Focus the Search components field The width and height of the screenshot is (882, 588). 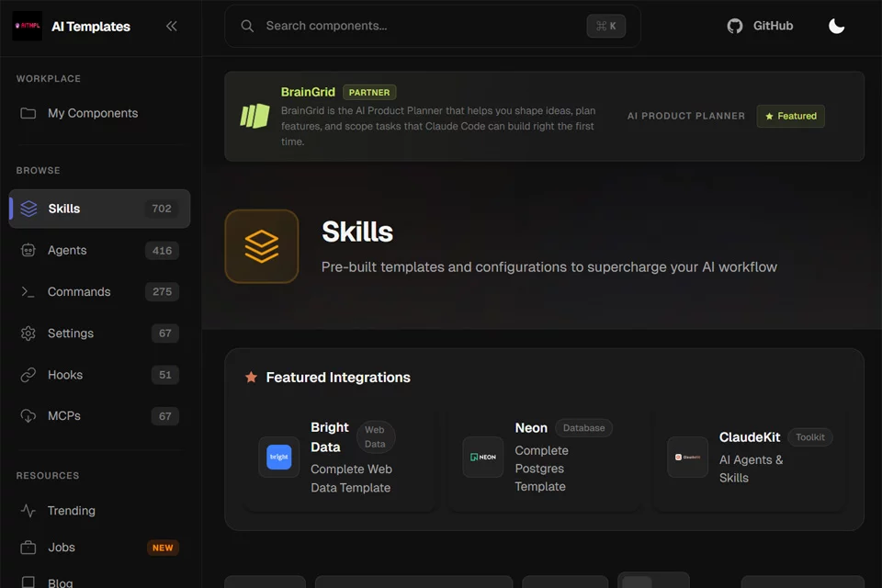tap(432, 26)
